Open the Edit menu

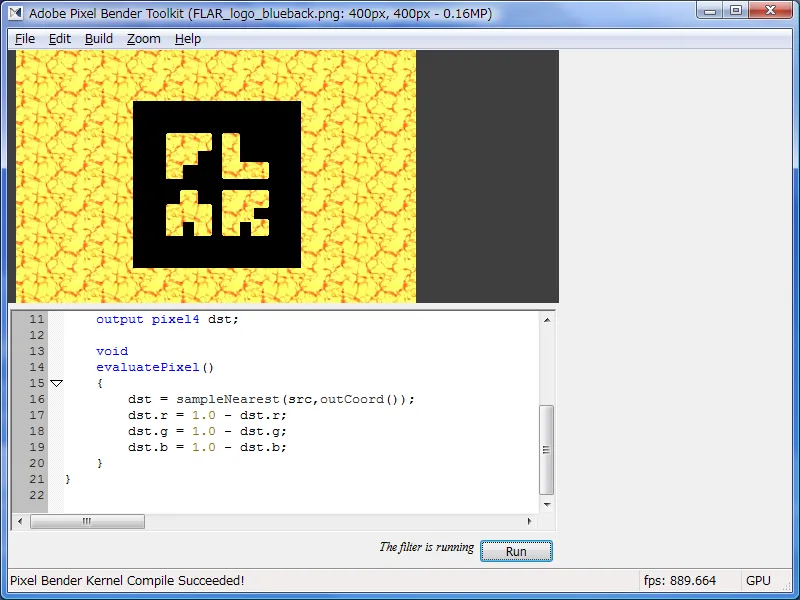60,39
